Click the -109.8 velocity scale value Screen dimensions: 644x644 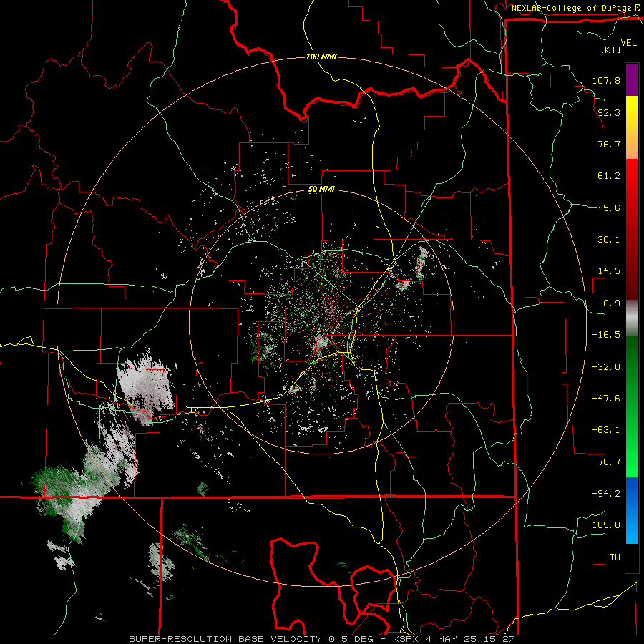point(603,525)
